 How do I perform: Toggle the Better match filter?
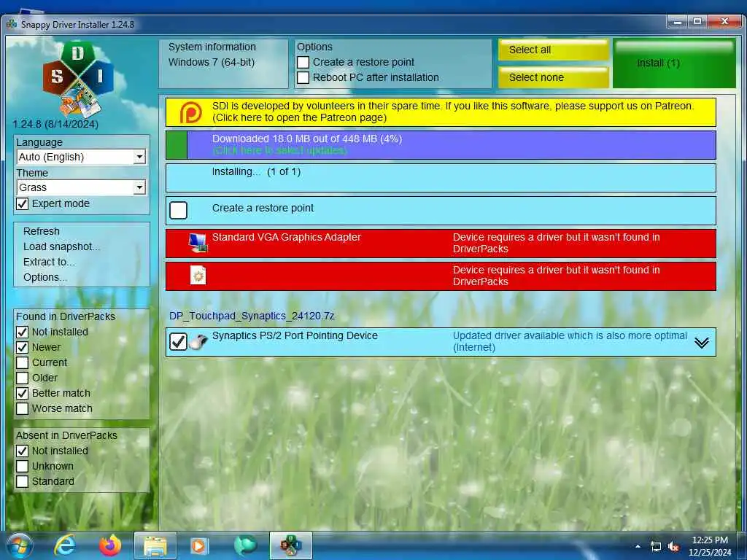[x=23, y=393]
